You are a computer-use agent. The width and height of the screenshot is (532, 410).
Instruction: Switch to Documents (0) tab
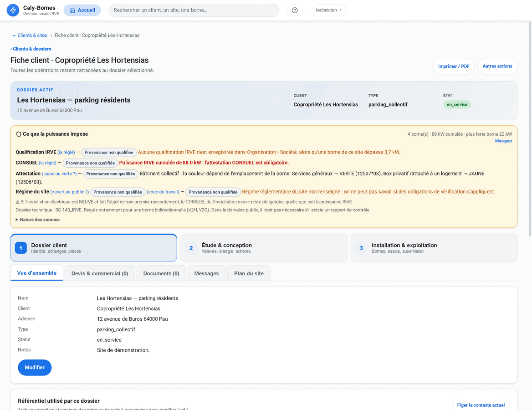(x=161, y=273)
